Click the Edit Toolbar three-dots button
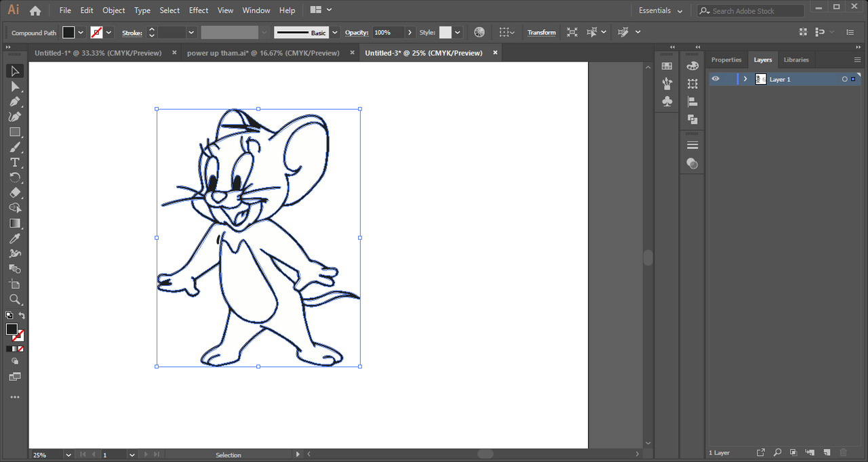The image size is (868, 462). click(15, 397)
